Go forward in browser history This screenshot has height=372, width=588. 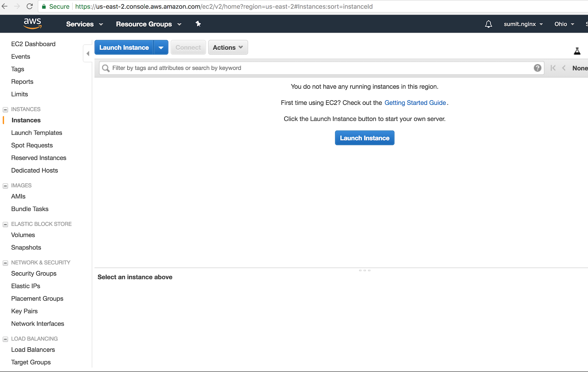click(17, 6)
